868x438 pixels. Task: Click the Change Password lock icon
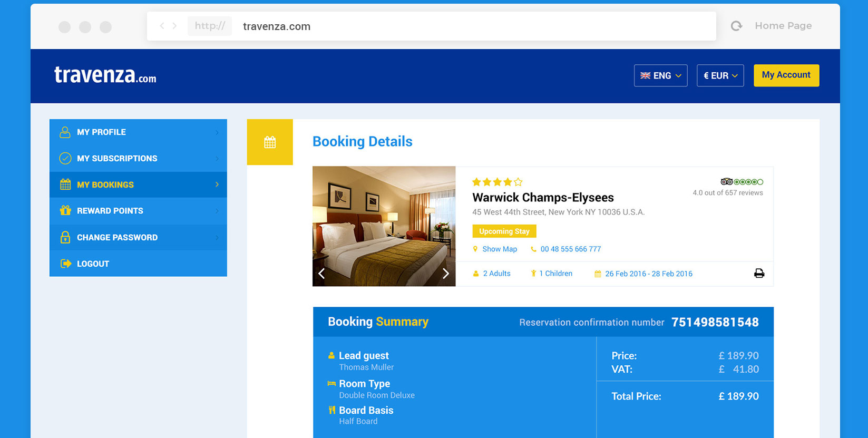tap(65, 237)
